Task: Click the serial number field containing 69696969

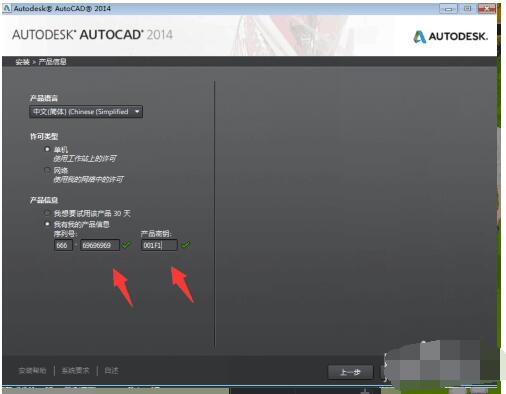Action: (x=100, y=245)
